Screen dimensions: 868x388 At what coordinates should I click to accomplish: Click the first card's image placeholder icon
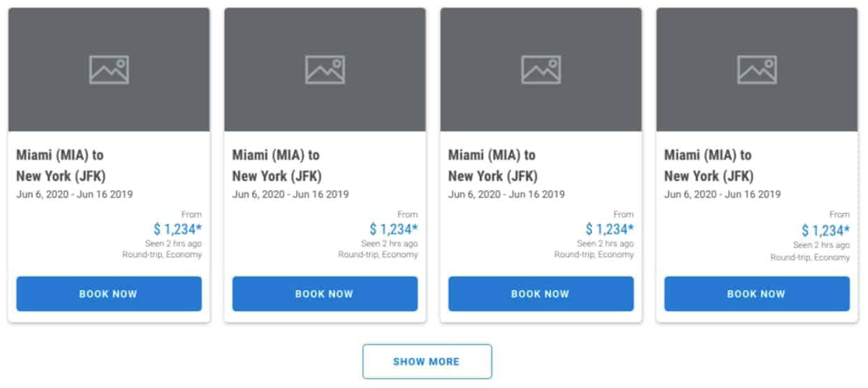109,70
